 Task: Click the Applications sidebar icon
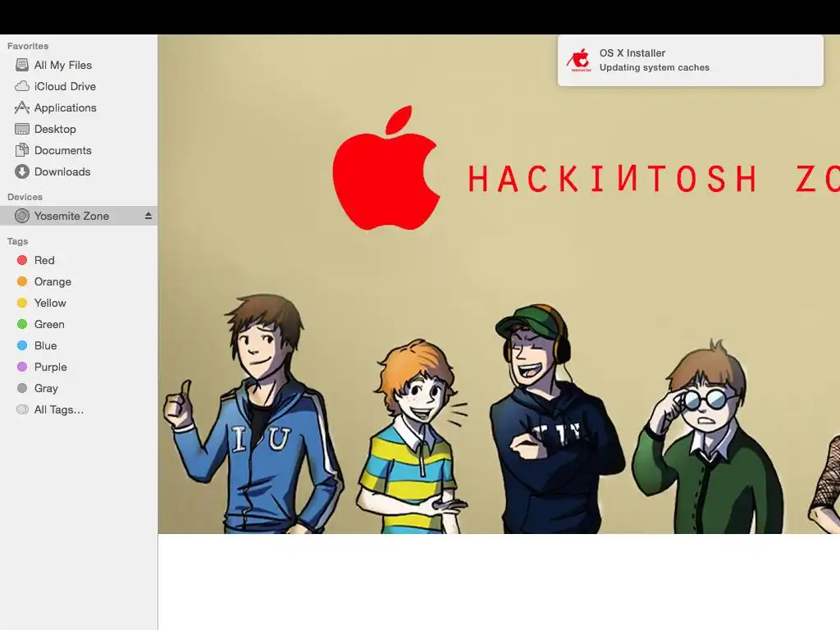[22, 107]
